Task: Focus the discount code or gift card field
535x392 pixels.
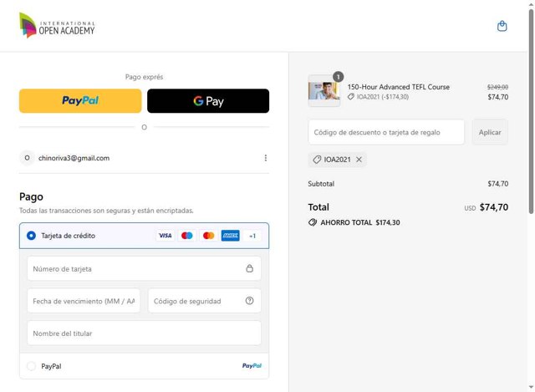Action: coord(386,132)
